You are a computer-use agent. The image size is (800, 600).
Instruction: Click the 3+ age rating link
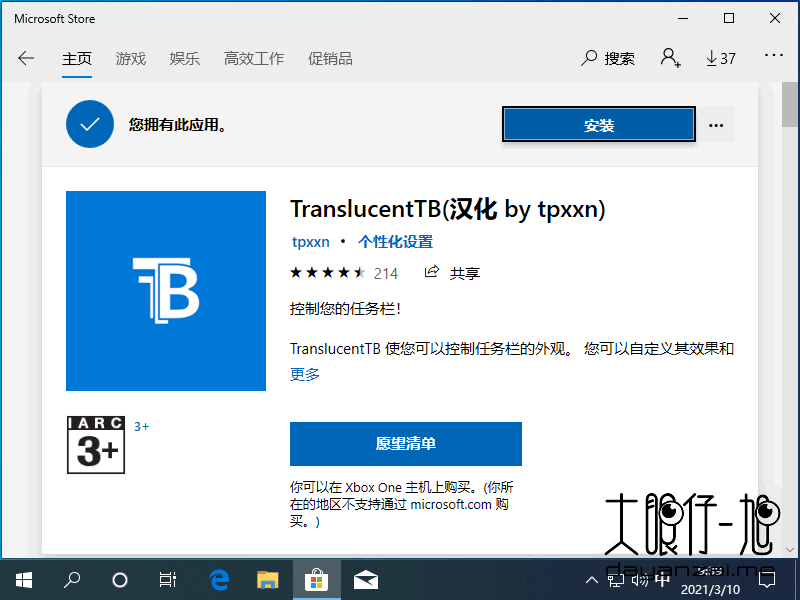click(141, 427)
